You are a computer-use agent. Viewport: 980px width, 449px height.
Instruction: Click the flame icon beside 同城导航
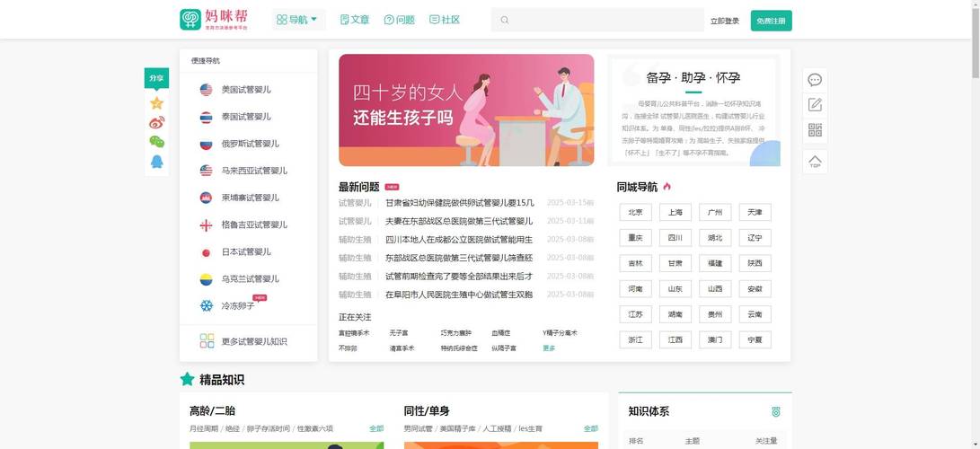[667, 186]
